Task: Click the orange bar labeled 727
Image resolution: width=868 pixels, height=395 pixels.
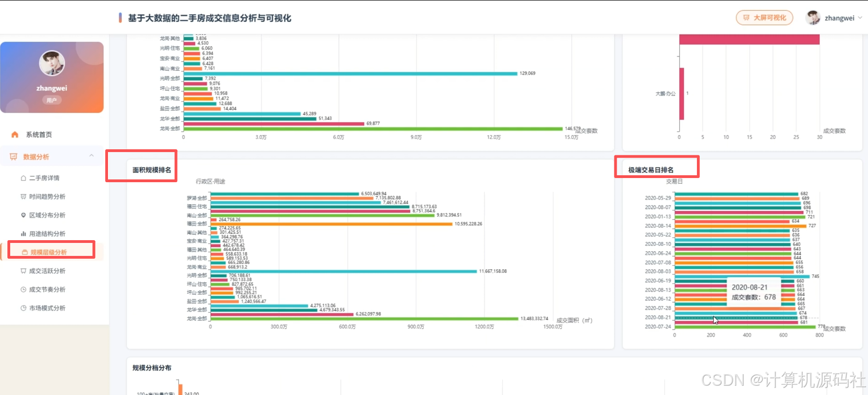Action: coord(740,226)
